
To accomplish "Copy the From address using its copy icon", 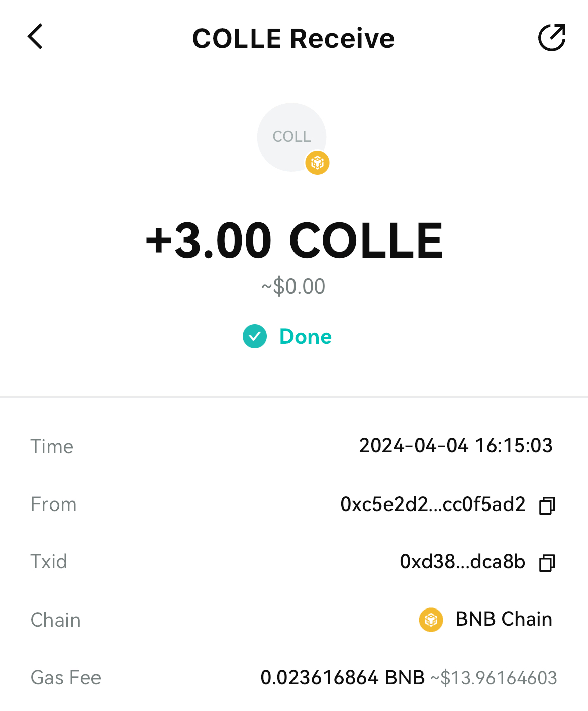I will 547,505.
